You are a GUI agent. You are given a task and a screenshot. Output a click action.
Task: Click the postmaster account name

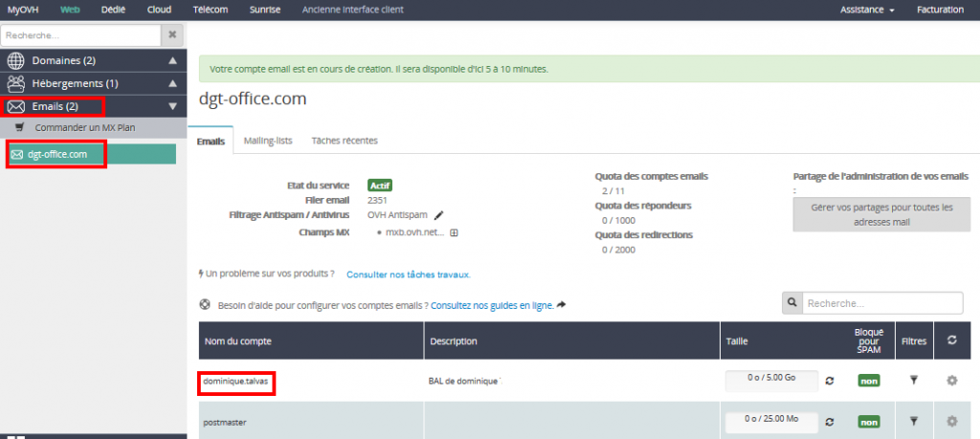pyautogui.click(x=225, y=422)
